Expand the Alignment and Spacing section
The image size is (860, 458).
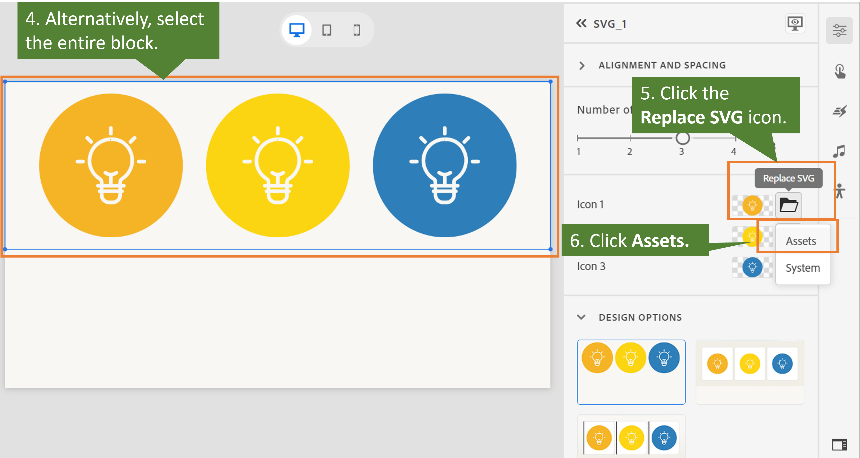coord(583,65)
